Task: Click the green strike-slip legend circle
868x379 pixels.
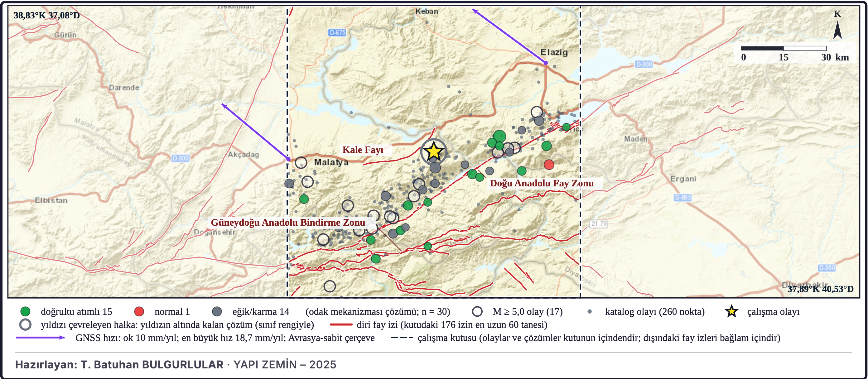Action: (x=25, y=312)
